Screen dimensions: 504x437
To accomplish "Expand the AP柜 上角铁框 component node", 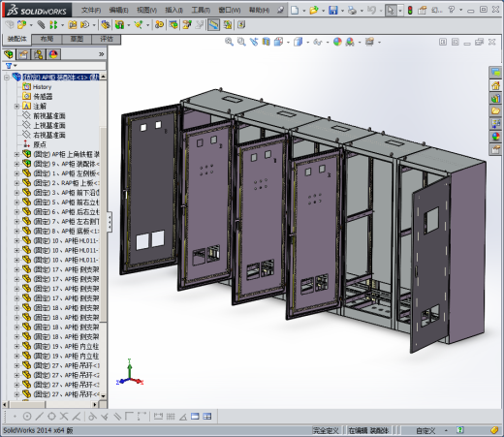I will [16, 154].
